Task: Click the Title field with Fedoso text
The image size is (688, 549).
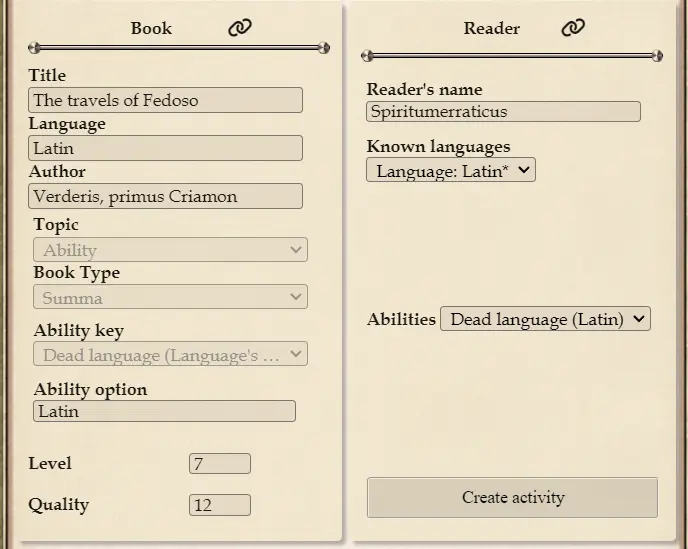Action: (165, 100)
